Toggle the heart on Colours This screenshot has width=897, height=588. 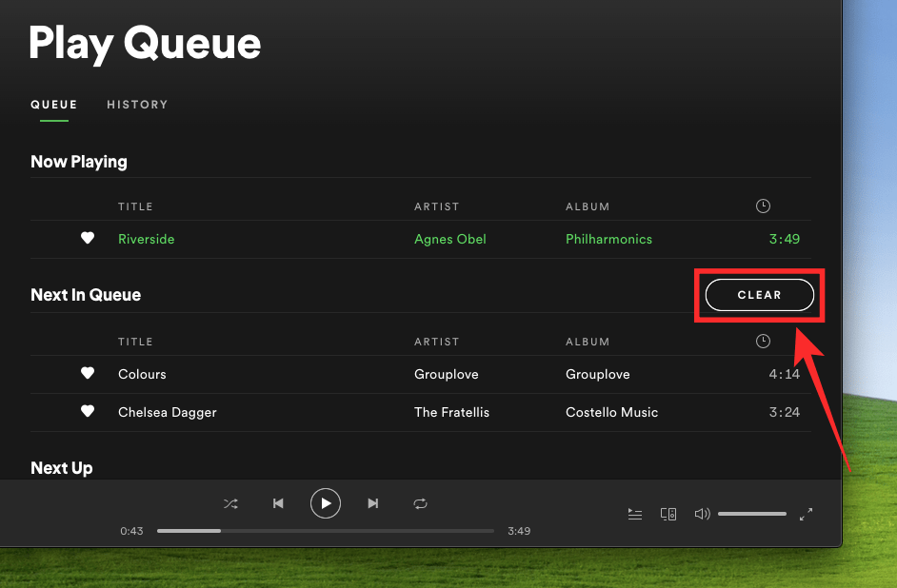click(x=88, y=373)
